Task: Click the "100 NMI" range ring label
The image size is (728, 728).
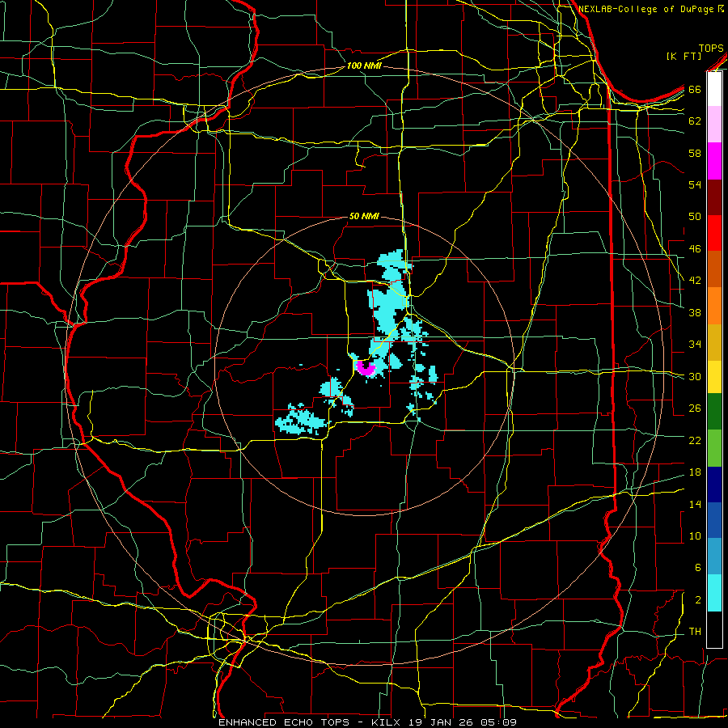Action: [x=363, y=66]
